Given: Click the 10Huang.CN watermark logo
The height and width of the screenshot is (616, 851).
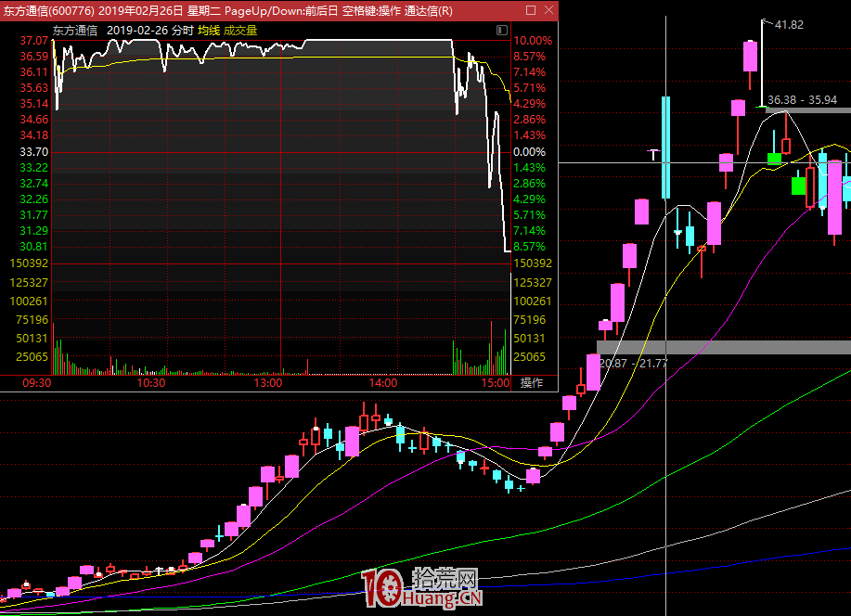Looking at the screenshot, I should click(x=421, y=587).
